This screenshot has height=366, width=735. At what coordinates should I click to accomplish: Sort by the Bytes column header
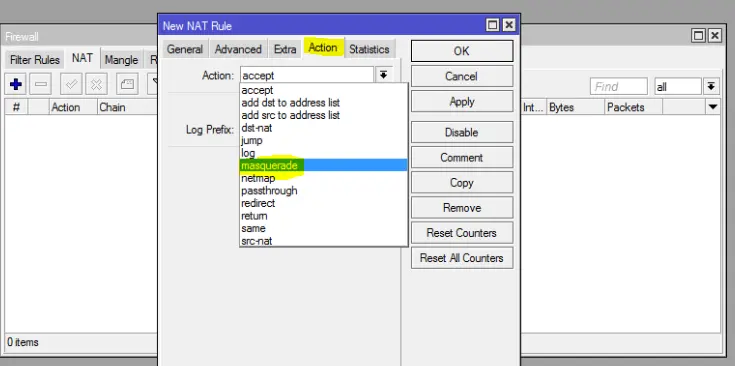click(x=576, y=107)
